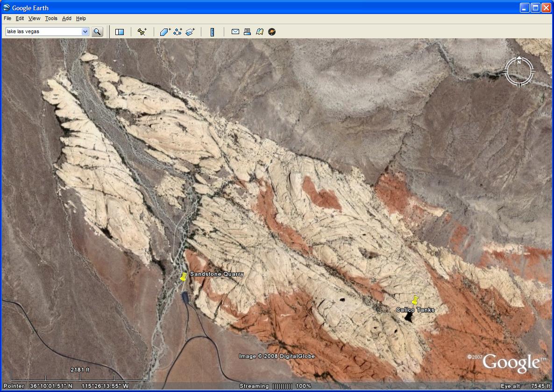Select the Add Path tool
554x392 pixels.
click(178, 32)
